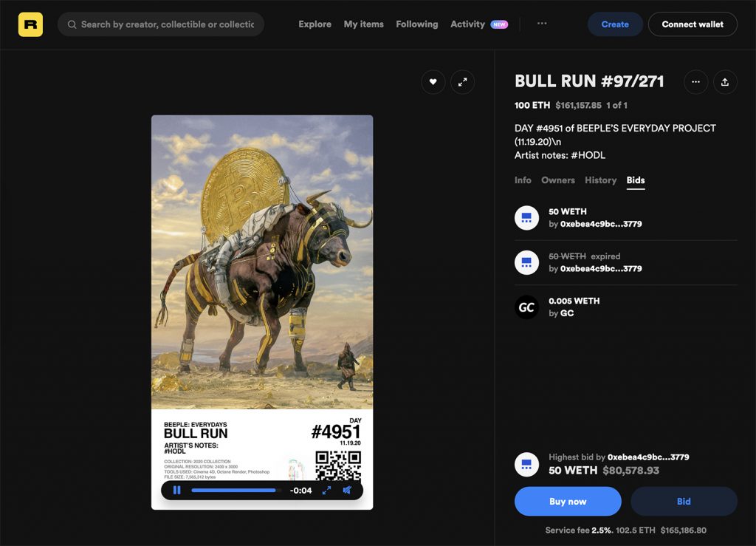Toggle video player fullscreen mode
Viewport: 756px width, 546px height.
tap(326, 490)
